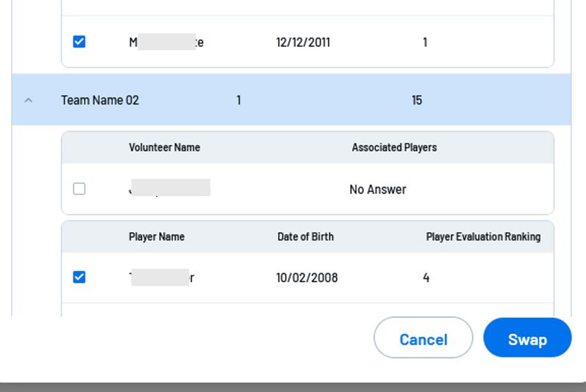Click the Player Name column header
The width and height of the screenshot is (586, 392).
coord(157,237)
